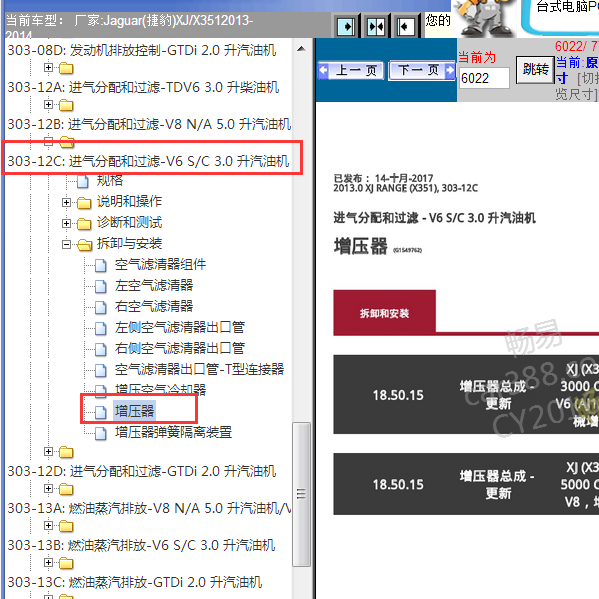Click the center-split panel arrows icon

pos(376,27)
